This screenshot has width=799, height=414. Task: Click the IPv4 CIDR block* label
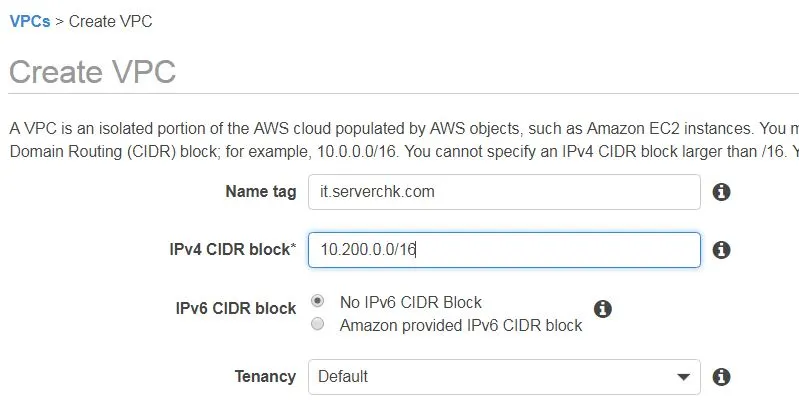232,249
